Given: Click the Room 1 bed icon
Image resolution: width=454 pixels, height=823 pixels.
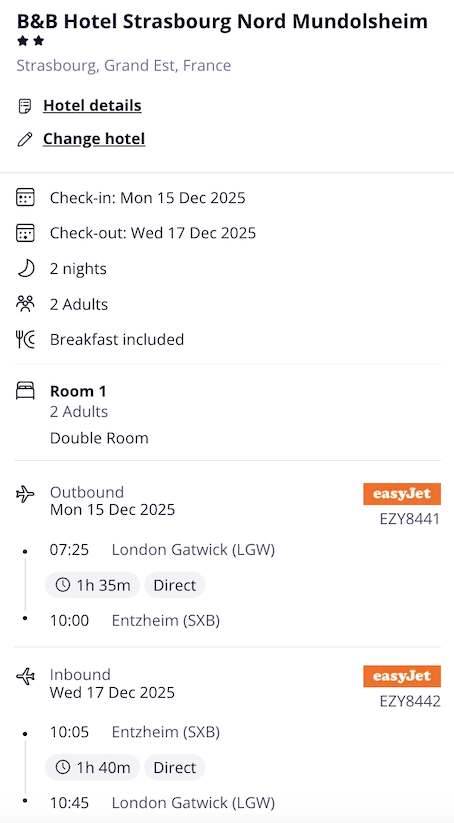Looking at the screenshot, I should 25,391.
